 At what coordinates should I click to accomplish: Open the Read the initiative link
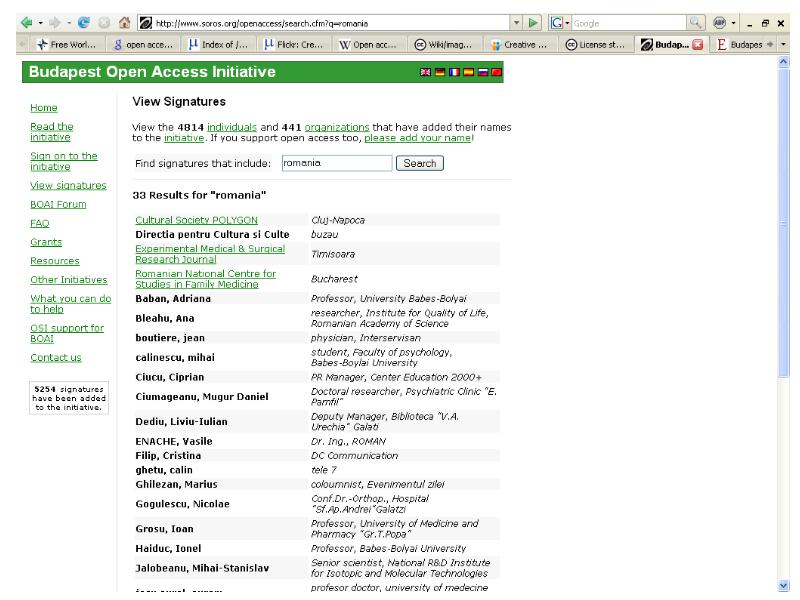tap(52, 132)
